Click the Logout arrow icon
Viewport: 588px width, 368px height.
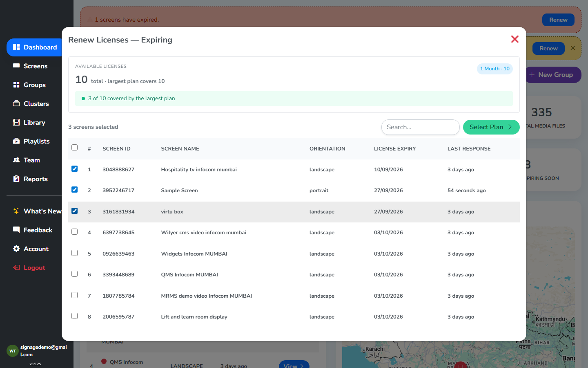(16, 267)
